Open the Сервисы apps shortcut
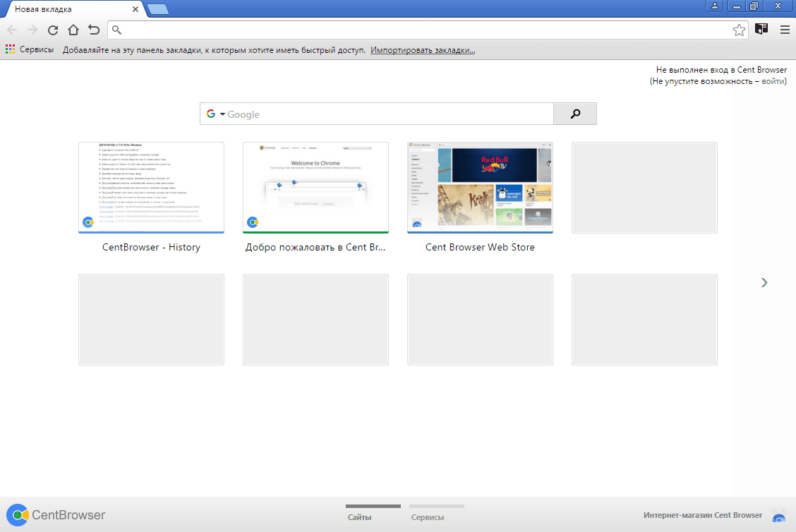796x532 pixels. pos(30,50)
